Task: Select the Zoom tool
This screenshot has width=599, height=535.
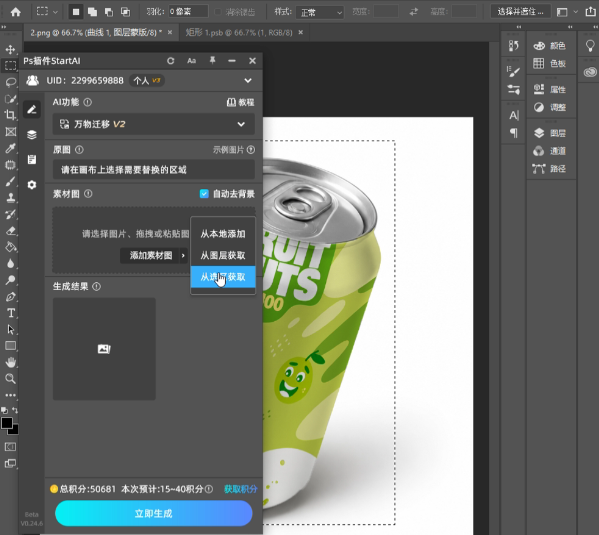Action: [10, 379]
